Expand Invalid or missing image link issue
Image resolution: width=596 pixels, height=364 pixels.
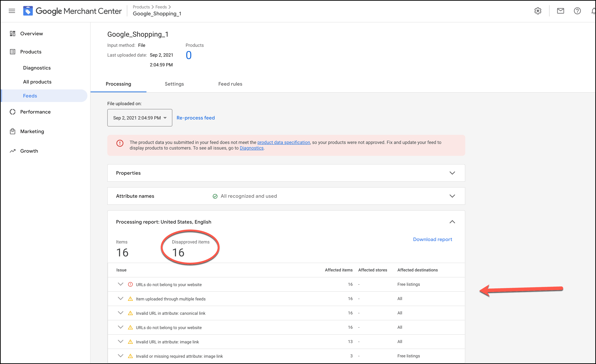point(120,356)
